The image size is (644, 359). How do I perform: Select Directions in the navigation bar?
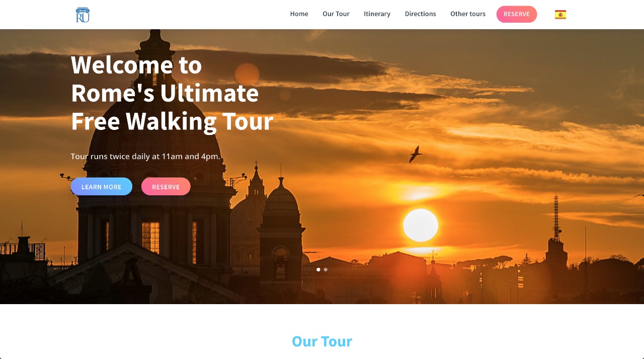pos(420,14)
